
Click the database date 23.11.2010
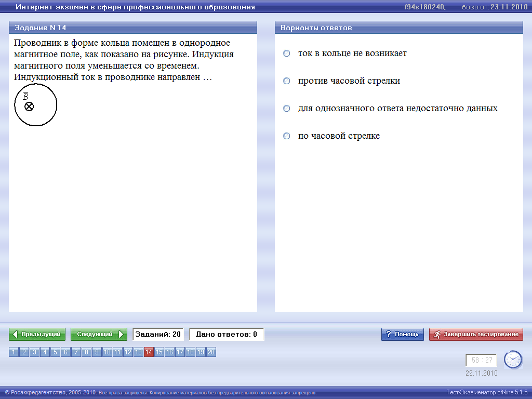pyautogui.click(x=509, y=7)
